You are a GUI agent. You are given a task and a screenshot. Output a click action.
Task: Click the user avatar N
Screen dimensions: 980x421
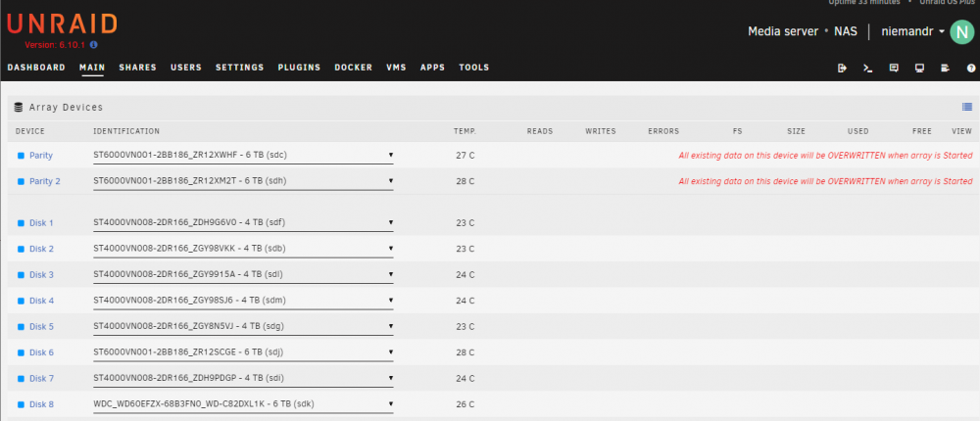coord(962,32)
